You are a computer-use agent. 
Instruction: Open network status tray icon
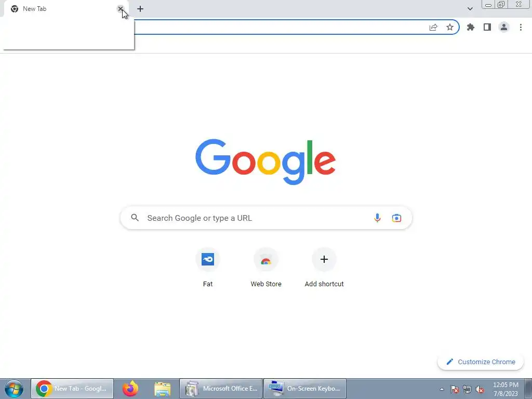pyautogui.click(x=467, y=389)
